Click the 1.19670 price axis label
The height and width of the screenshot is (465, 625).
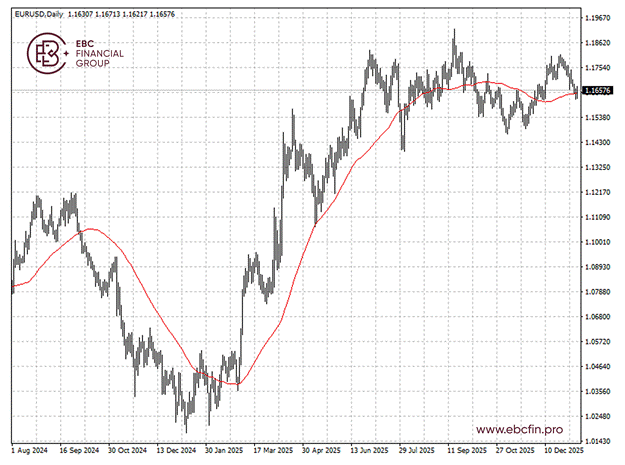click(598, 18)
